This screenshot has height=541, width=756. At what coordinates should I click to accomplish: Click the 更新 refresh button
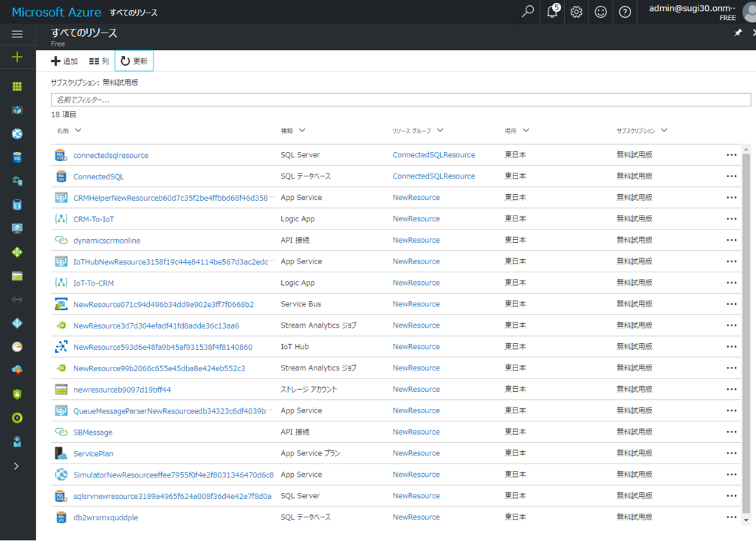click(134, 61)
